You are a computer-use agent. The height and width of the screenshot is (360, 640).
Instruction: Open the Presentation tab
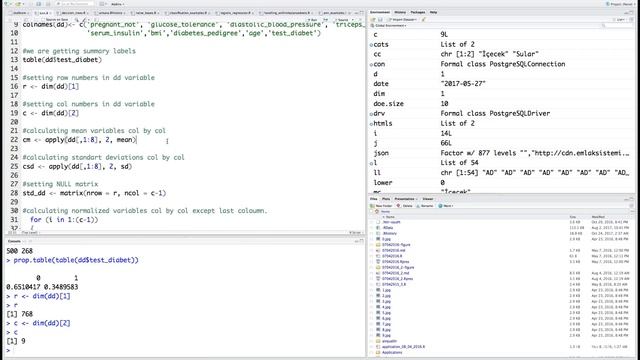[x=404, y=199]
